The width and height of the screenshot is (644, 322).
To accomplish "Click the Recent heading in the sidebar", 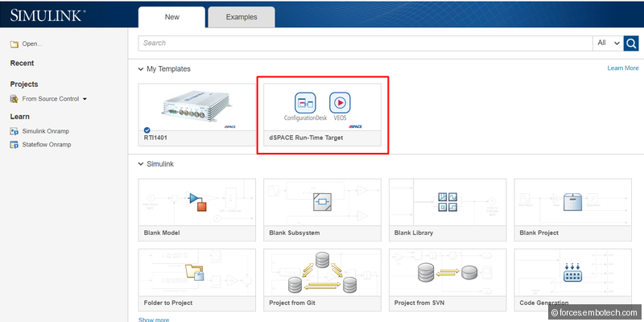I will point(23,64).
